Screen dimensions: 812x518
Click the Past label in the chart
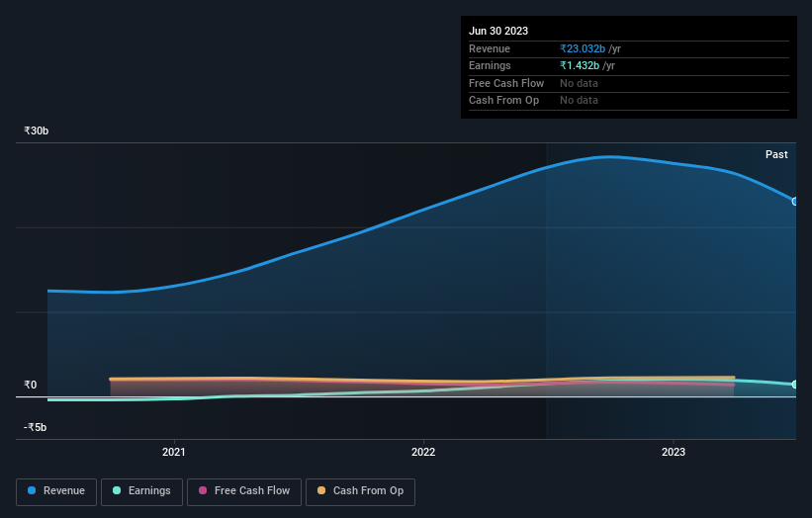[x=776, y=154]
